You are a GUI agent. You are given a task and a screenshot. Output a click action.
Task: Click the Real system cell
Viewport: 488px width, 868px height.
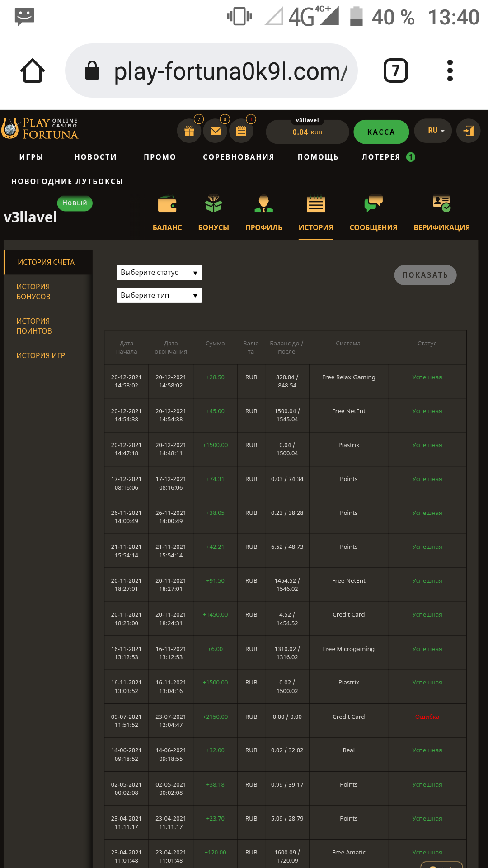(349, 750)
